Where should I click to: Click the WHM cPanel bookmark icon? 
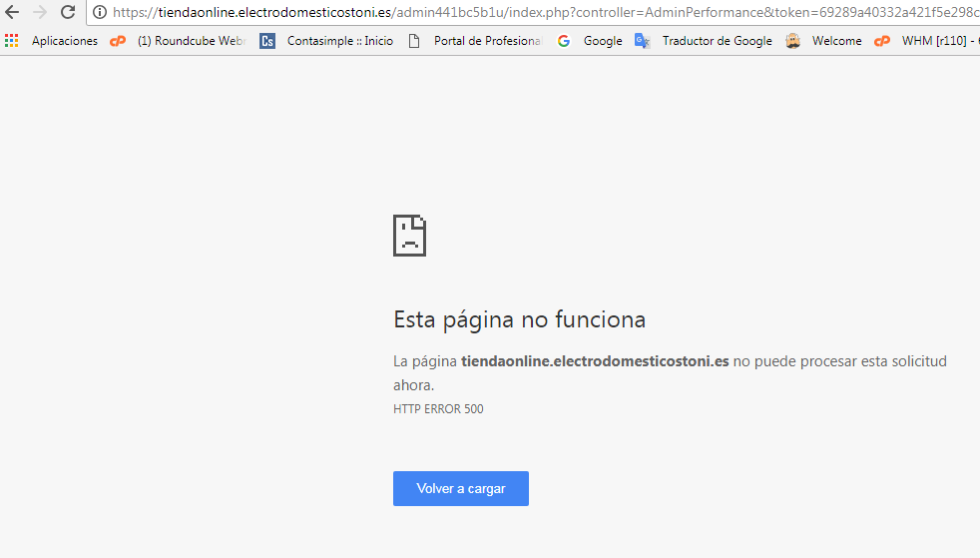click(x=882, y=41)
